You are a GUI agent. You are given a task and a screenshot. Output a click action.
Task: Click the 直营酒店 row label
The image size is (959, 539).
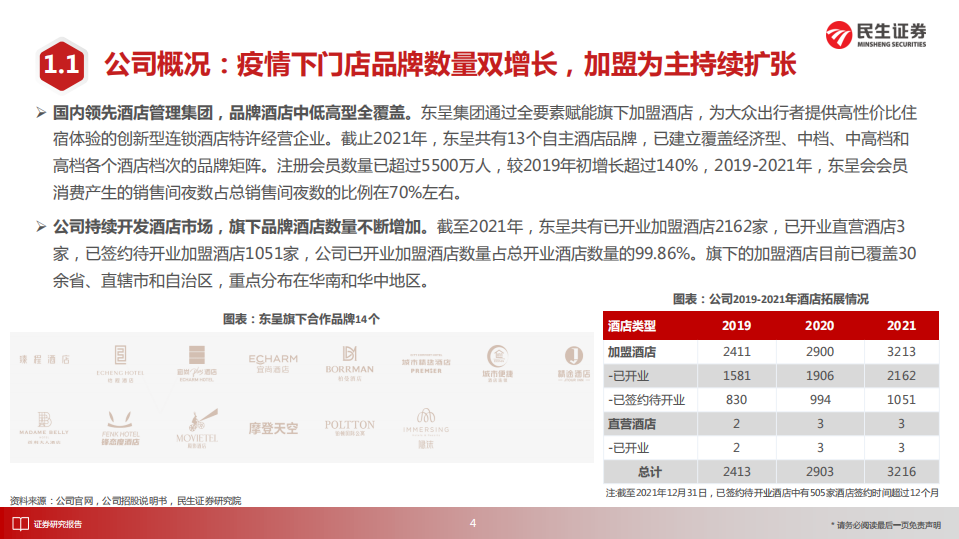point(632,424)
